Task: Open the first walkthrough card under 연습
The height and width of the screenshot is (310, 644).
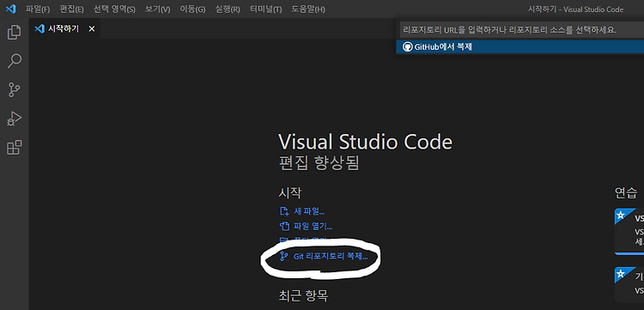Action: click(x=629, y=232)
